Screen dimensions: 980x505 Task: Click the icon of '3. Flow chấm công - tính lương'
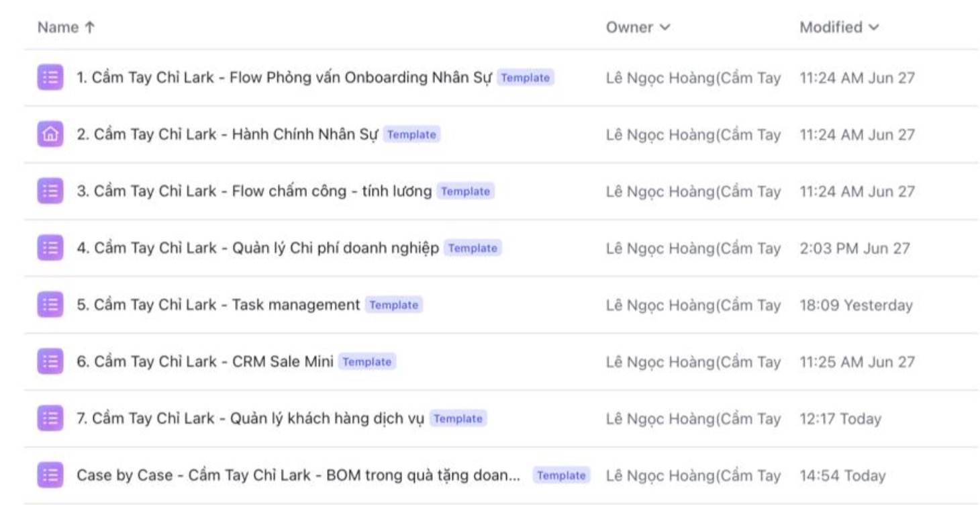pyautogui.click(x=50, y=191)
